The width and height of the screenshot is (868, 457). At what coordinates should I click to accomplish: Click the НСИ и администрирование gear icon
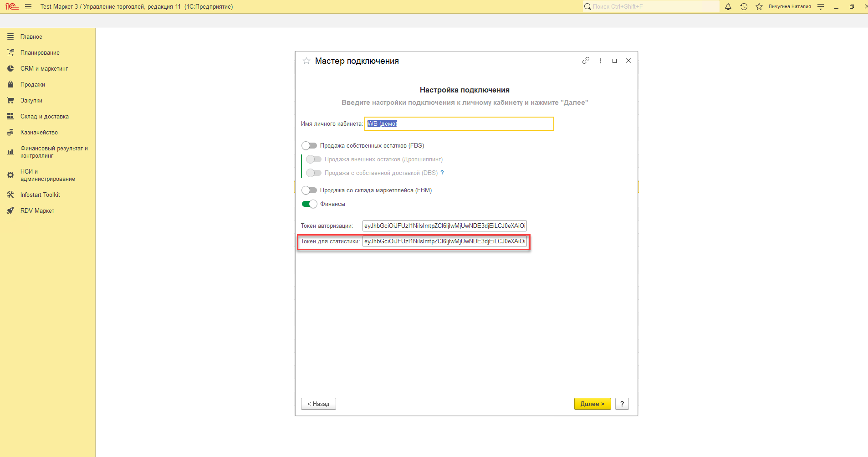[10, 175]
